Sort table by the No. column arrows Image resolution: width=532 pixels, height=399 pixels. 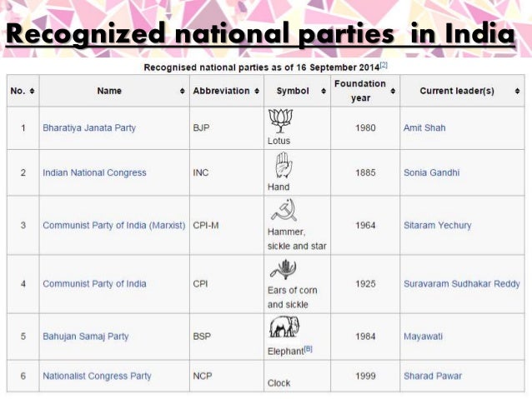coord(33,91)
